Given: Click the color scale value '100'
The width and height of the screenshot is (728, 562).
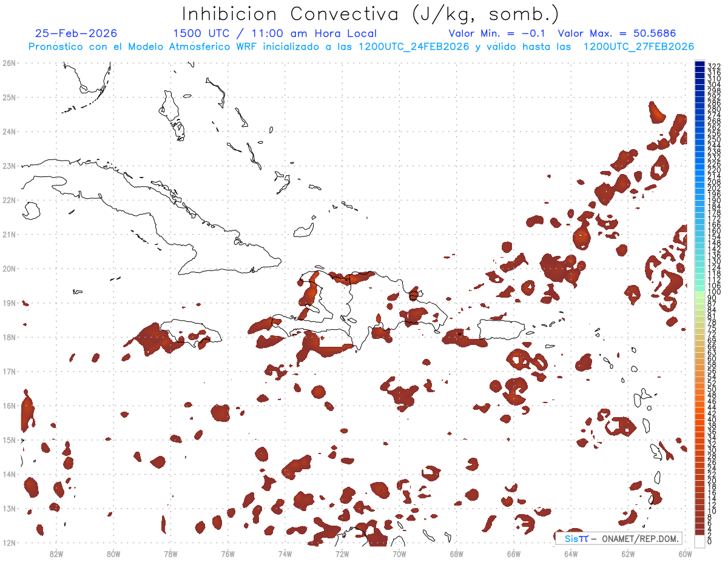Looking at the screenshot, I should tap(714, 292).
